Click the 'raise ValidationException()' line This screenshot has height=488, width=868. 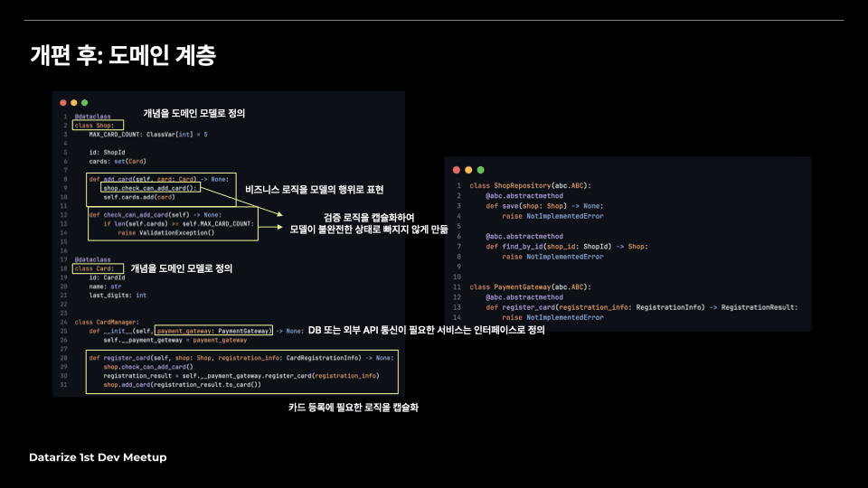click(x=166, y=233)
